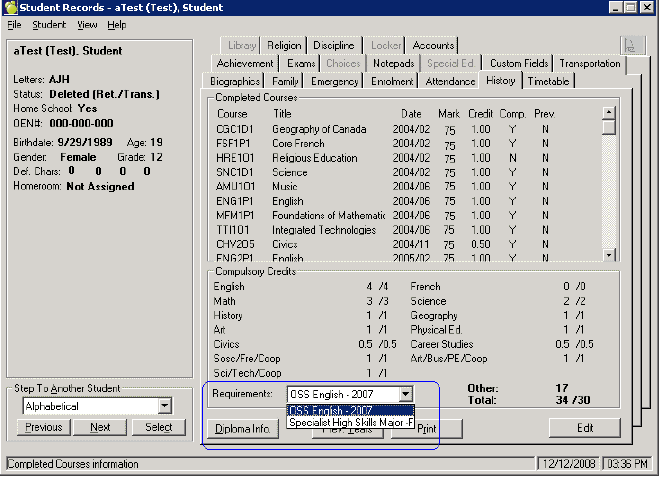Choose Specialist High Skills Major from list
This screenshot has width=662, height=478.
(350, 422)
